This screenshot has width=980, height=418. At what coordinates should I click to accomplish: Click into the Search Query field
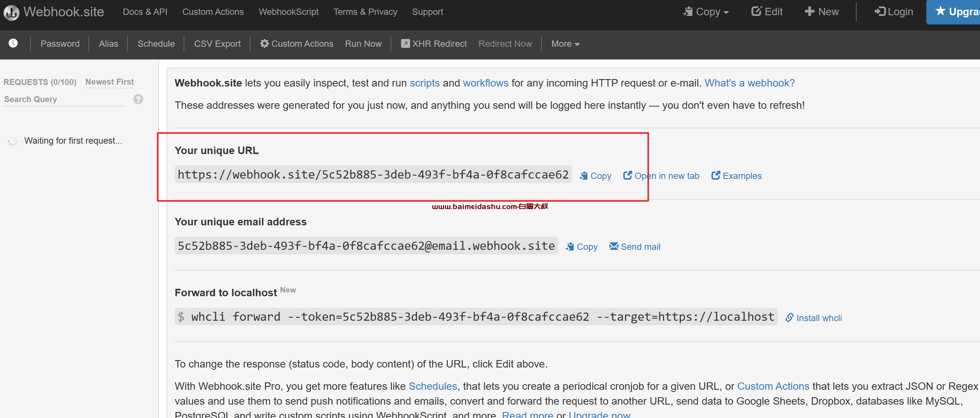pyautogui.click(x=64, y=99)
